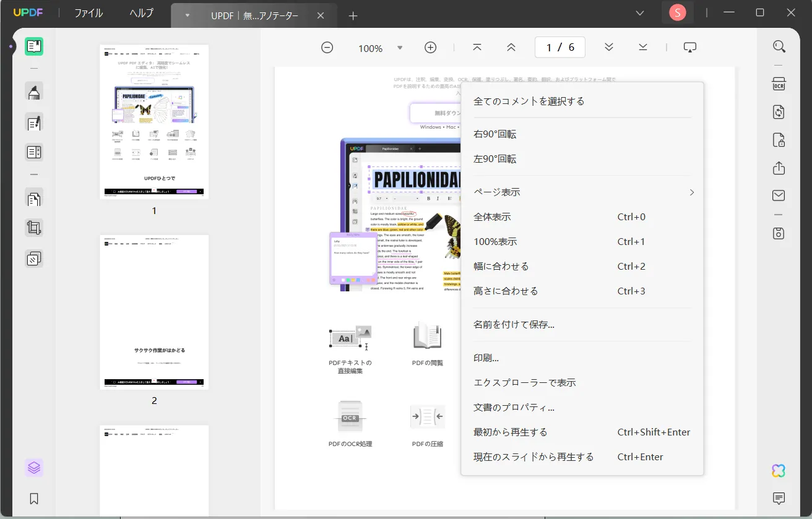Go to the previous page
The width and height of the screenshot is (812, 519).
pyautogui.click(x=511, y=48)
